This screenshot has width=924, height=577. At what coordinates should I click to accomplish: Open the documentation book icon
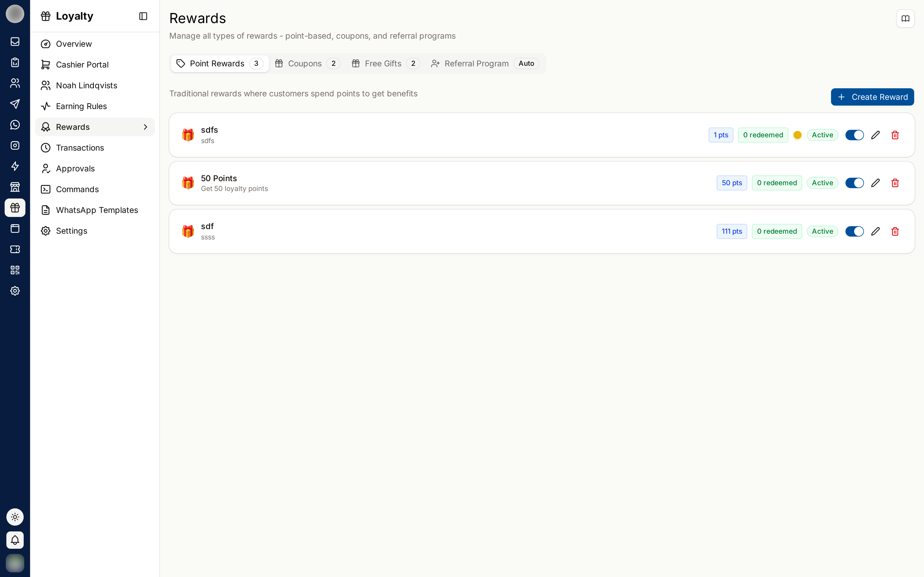pos(905,18)
